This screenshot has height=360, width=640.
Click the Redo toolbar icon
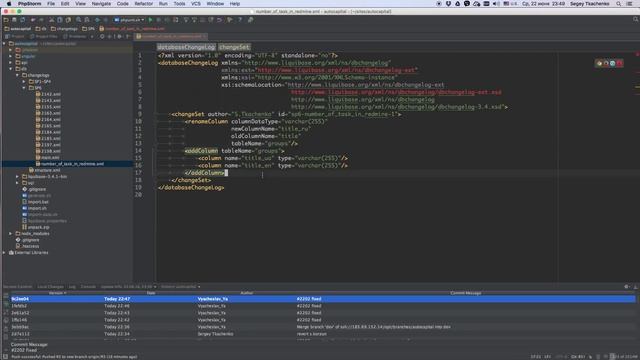(x=41, y=20)
